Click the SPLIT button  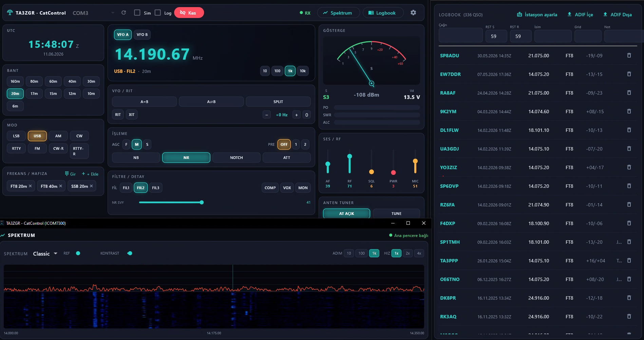[x=278, y=102]
